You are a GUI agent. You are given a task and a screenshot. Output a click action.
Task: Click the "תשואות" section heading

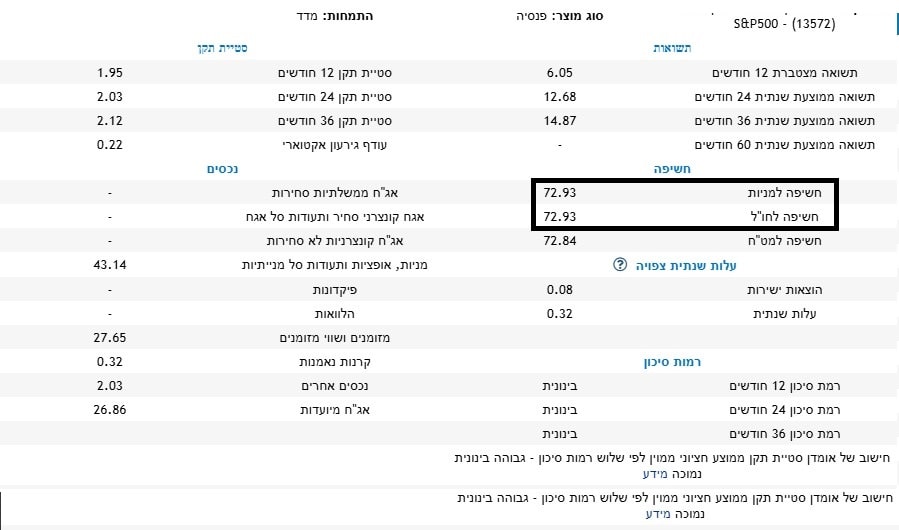pos(671,48)
